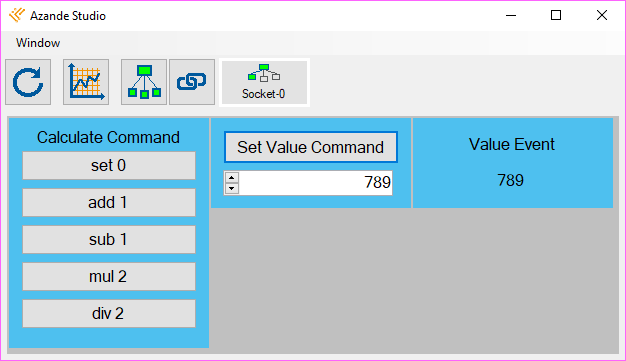Click the set 0 button

(x=109, y=165)
